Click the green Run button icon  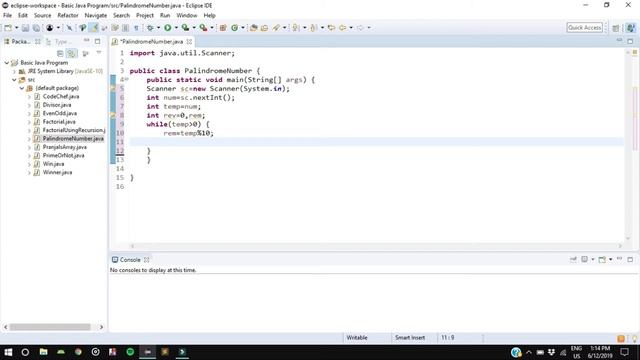coord(168,28)
